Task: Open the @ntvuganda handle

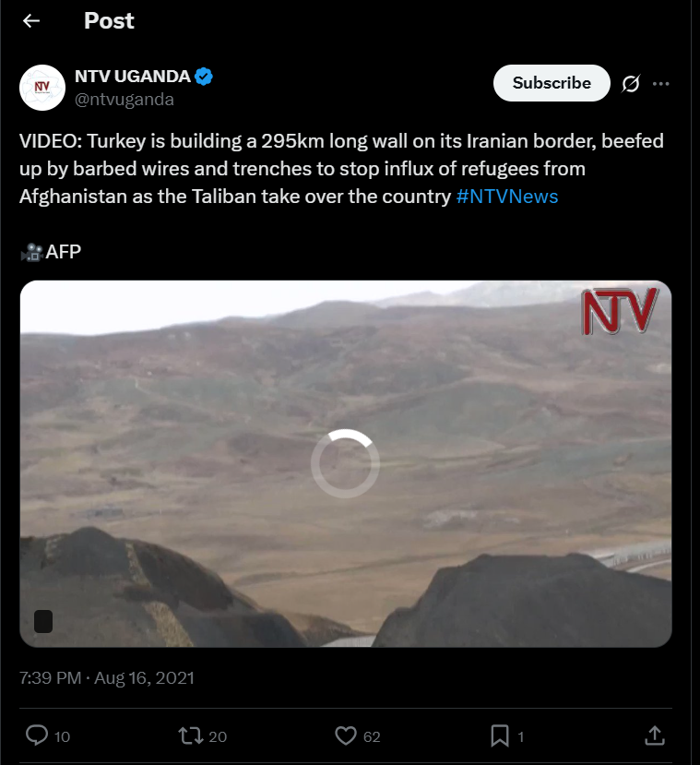Action: coord(125,100)
